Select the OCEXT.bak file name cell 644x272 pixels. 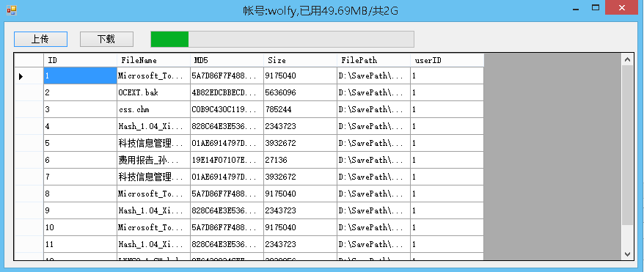[153, 92]
